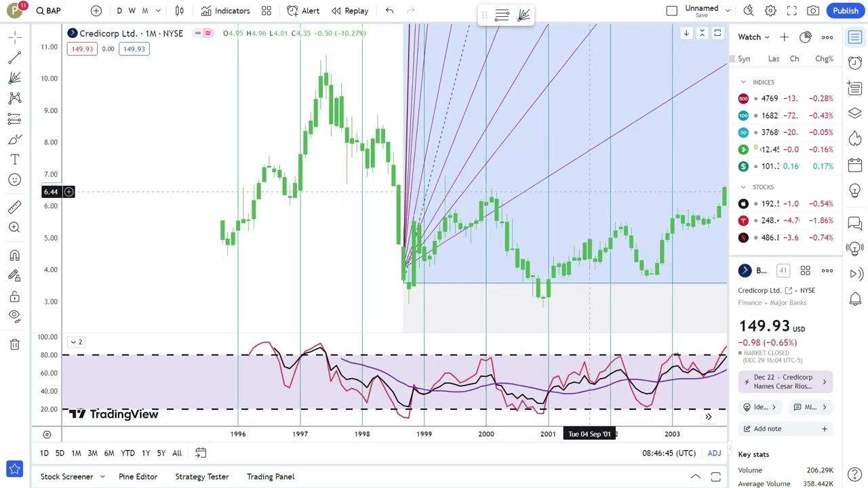Image resolution: width=868 pixels, height=488 pixels.
Task: Open the Indicators dialog
Action: tap(226, 11)
